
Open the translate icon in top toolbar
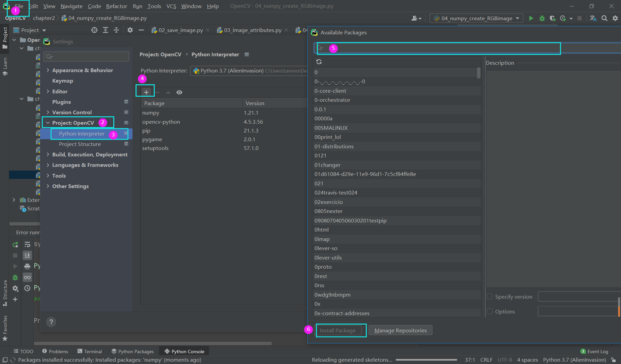pos(593,18)
